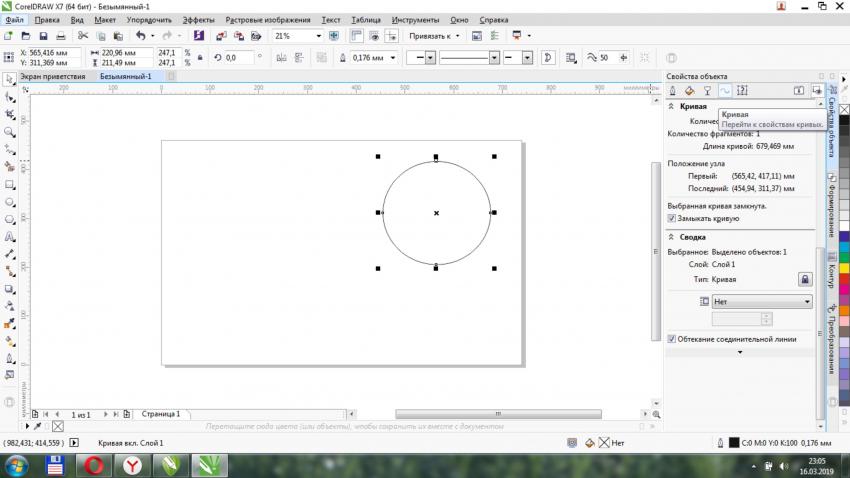This screenshot has width=850, height=478.
Task: Select the Zoom tool in toolbox
Action: [x=10, y=131]
